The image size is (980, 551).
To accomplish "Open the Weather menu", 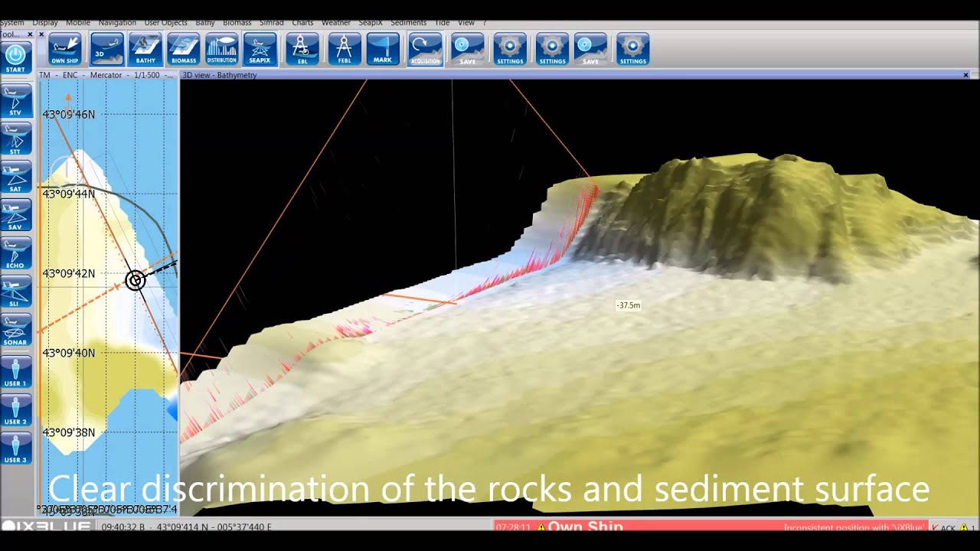I will tap(336, 23).
